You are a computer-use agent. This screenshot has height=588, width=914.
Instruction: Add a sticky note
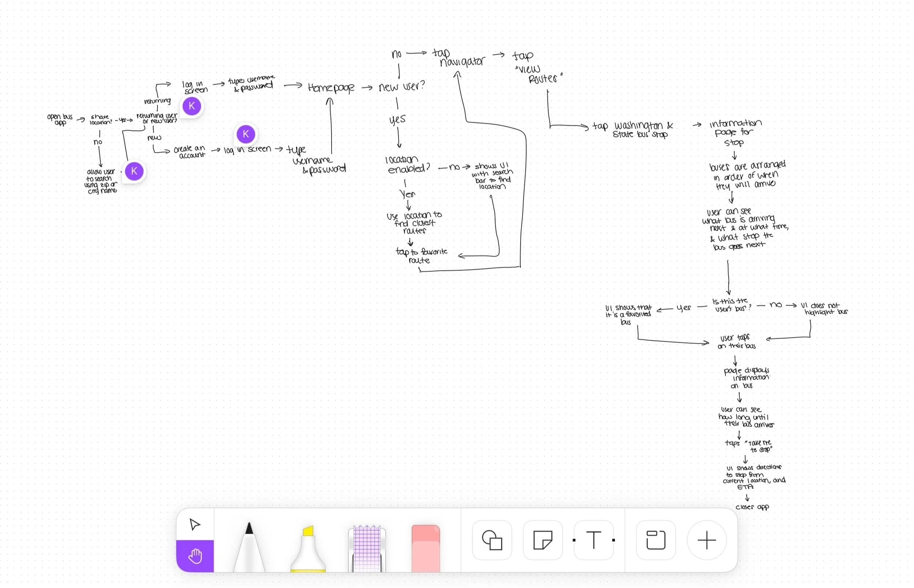click(542, 540)
